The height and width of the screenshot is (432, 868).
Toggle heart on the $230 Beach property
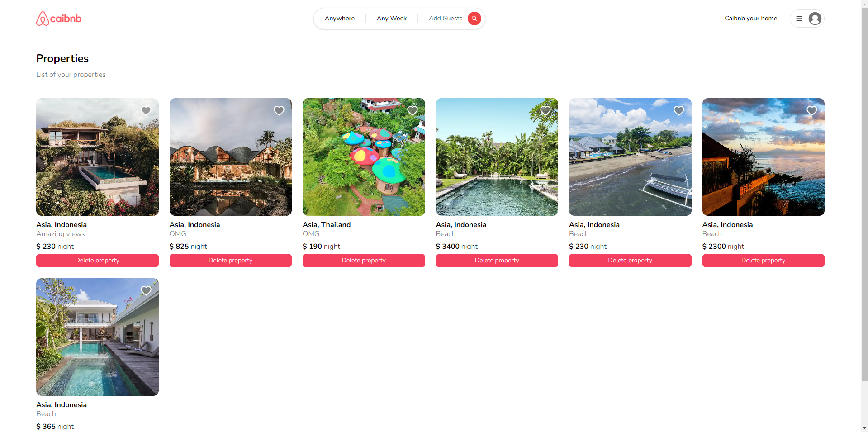(679, 111)
